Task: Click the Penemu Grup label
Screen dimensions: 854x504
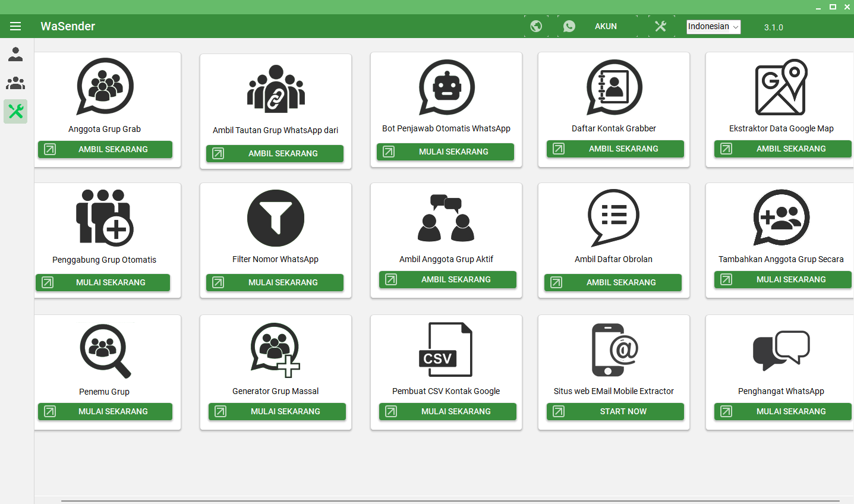Action: point(104,392)
